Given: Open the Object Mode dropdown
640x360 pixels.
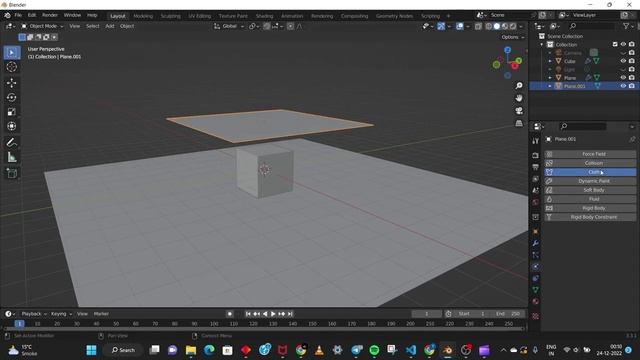Looking at the screenshot, I should pyautogui.click(x=42, y=26).
